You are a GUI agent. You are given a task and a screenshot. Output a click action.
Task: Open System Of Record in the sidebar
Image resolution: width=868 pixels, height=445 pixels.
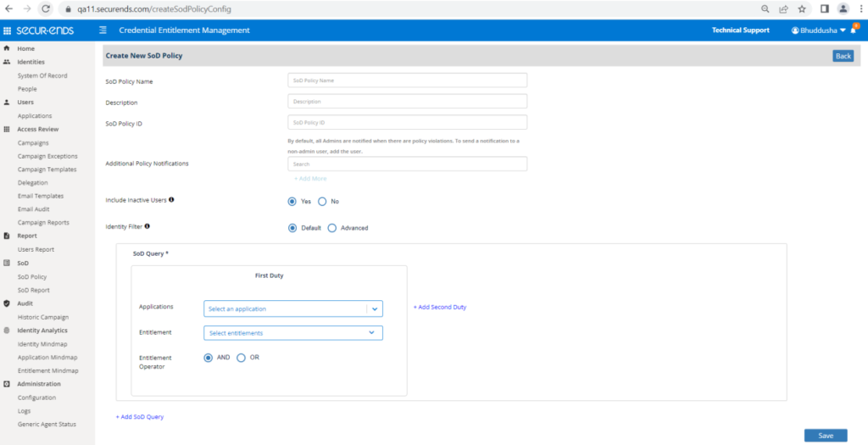coord(42,75)
